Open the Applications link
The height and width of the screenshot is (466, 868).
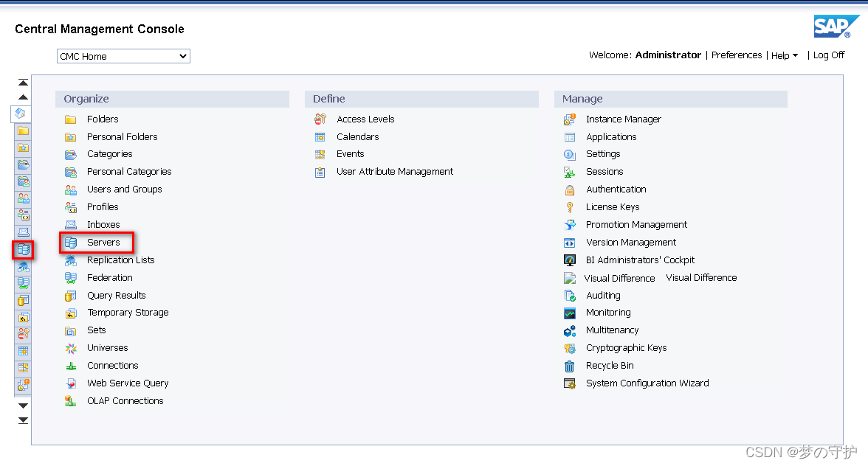coord(611,136)
